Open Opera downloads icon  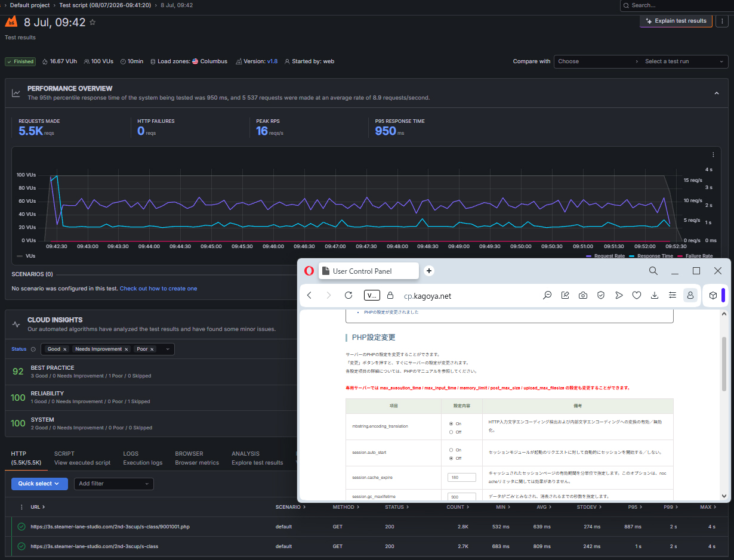pyautogui.click(x=655, y=295)
